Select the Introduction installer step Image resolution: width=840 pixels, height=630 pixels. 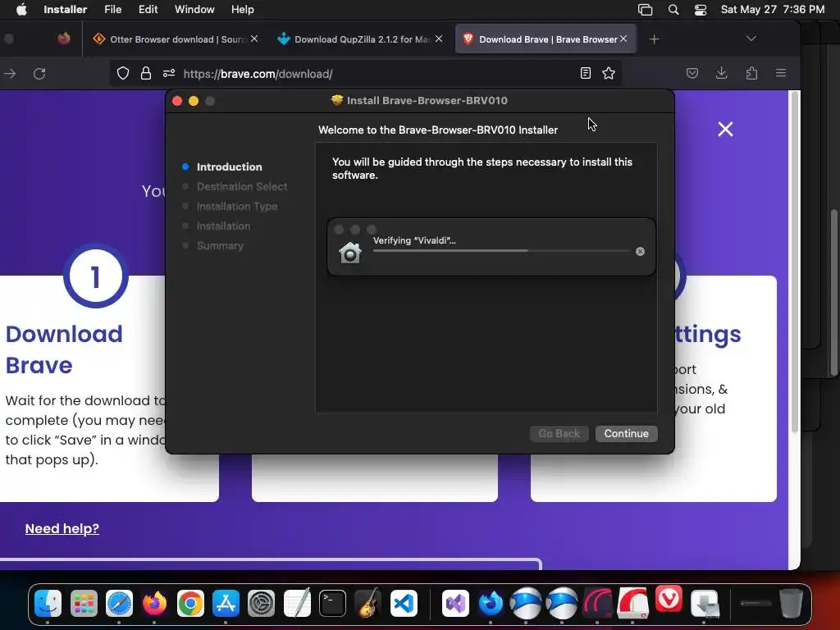(x=230, y=167)
